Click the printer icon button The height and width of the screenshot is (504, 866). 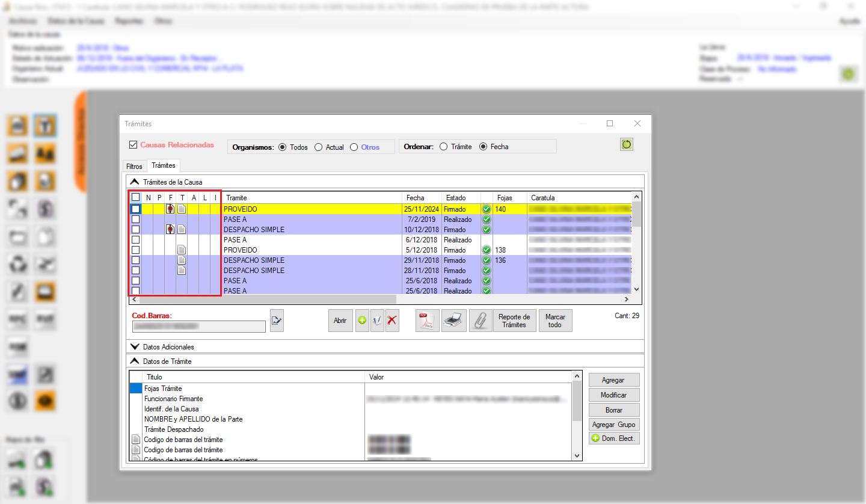[454, 321]
